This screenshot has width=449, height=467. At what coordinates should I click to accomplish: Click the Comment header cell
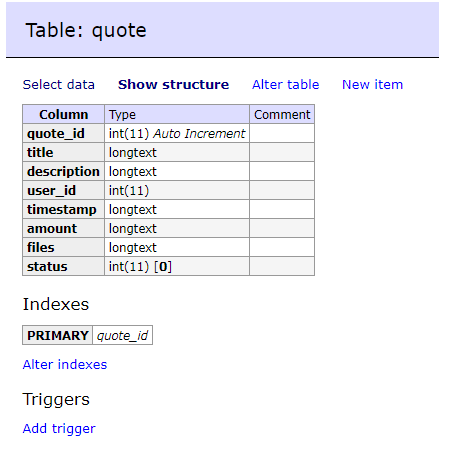click(282, 114)
